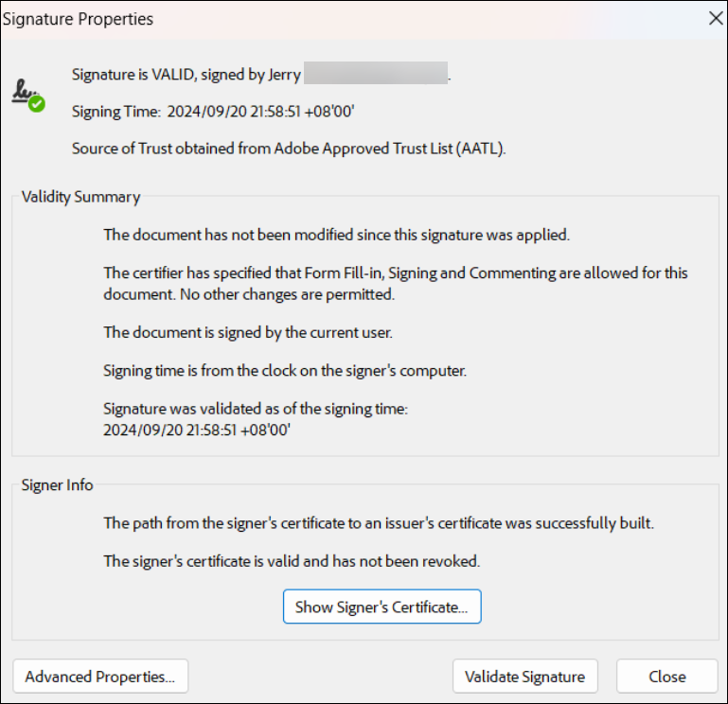Close dialog with the title bar X
This screenshot has height=704, width=728.
716,18
